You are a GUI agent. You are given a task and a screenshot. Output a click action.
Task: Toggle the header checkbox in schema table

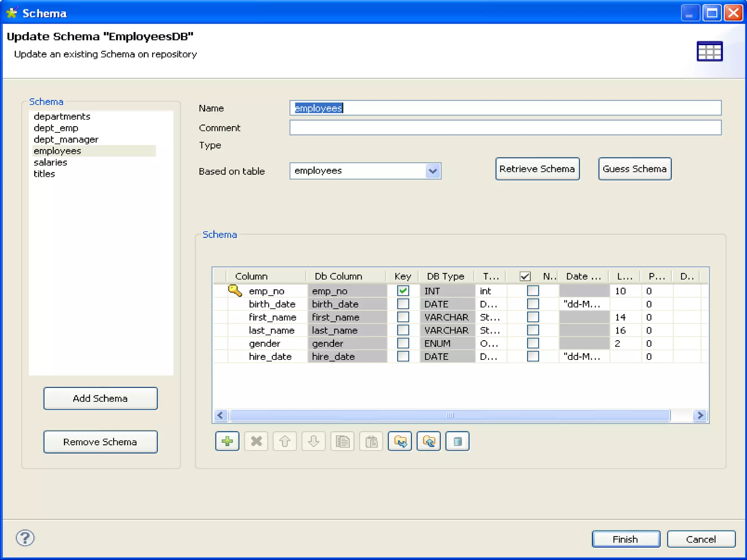tap(525, 276)
